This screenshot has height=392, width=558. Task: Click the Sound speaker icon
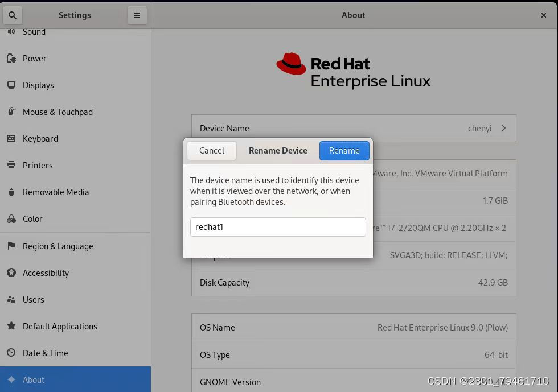coord(11,32)
